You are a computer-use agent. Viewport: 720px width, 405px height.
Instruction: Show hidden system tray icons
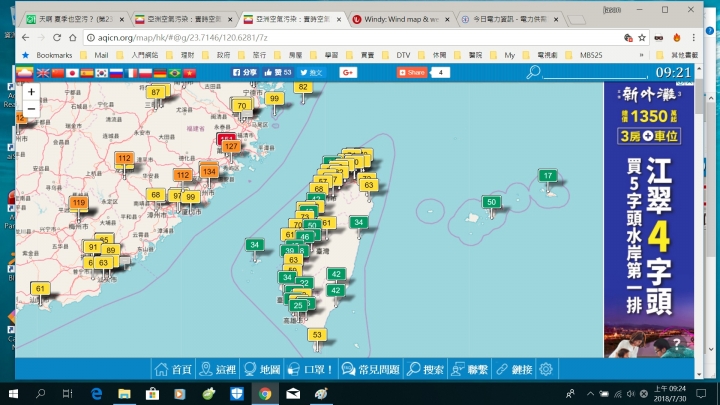(x=590, y=394)
